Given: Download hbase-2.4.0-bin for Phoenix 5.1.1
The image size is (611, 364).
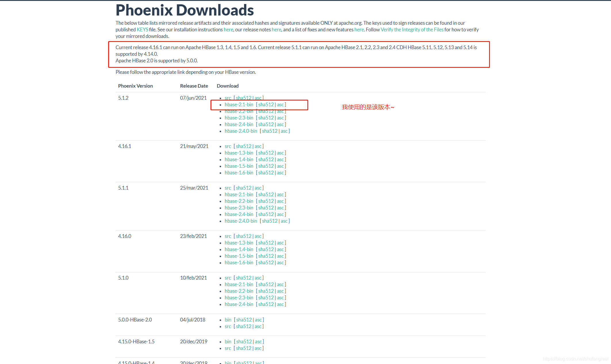Looking at the screenshot, I should [241, 221].
